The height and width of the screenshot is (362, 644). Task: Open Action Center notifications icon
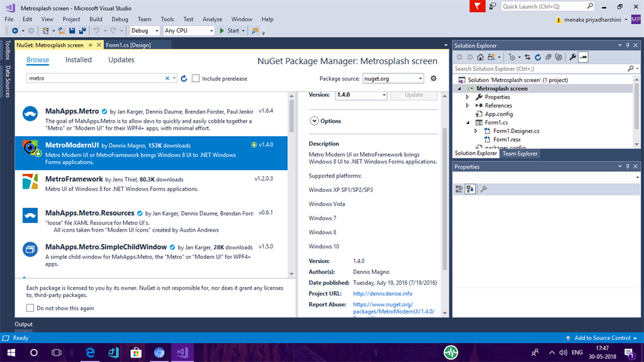click(629, 353)
